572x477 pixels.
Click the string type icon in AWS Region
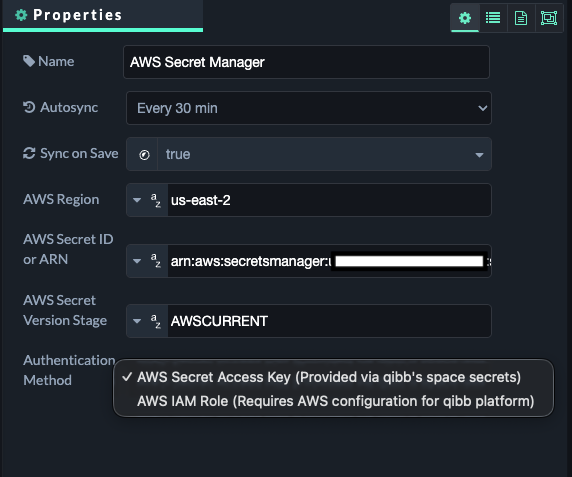(x=156, y=200)
